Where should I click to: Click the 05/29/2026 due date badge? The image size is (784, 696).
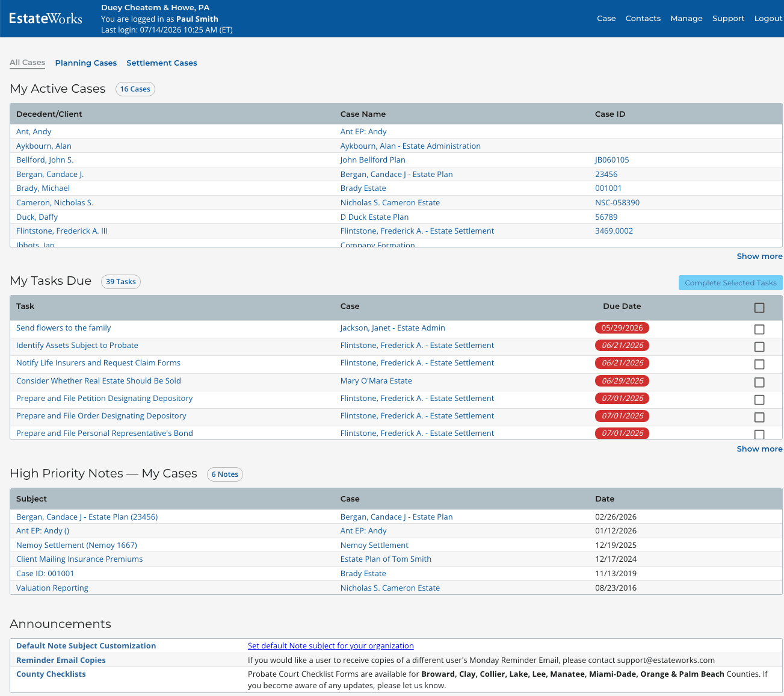[622, 328]
